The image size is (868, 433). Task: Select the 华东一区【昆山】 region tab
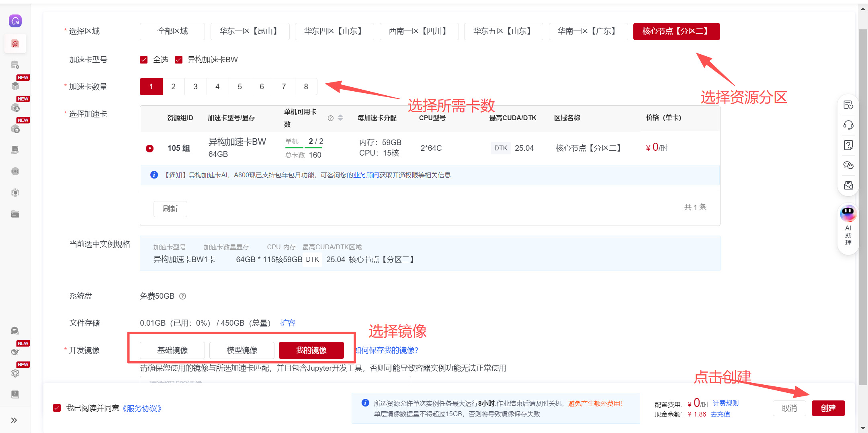250,31
